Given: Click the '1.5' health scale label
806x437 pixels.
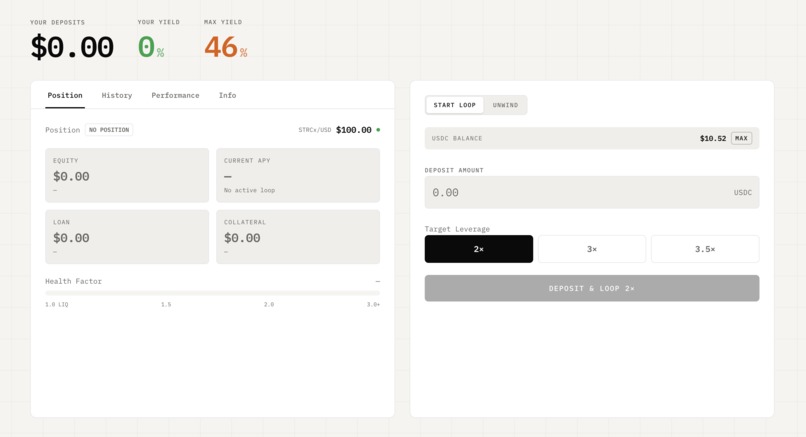Looking at the screenshot, I should 166,304.
